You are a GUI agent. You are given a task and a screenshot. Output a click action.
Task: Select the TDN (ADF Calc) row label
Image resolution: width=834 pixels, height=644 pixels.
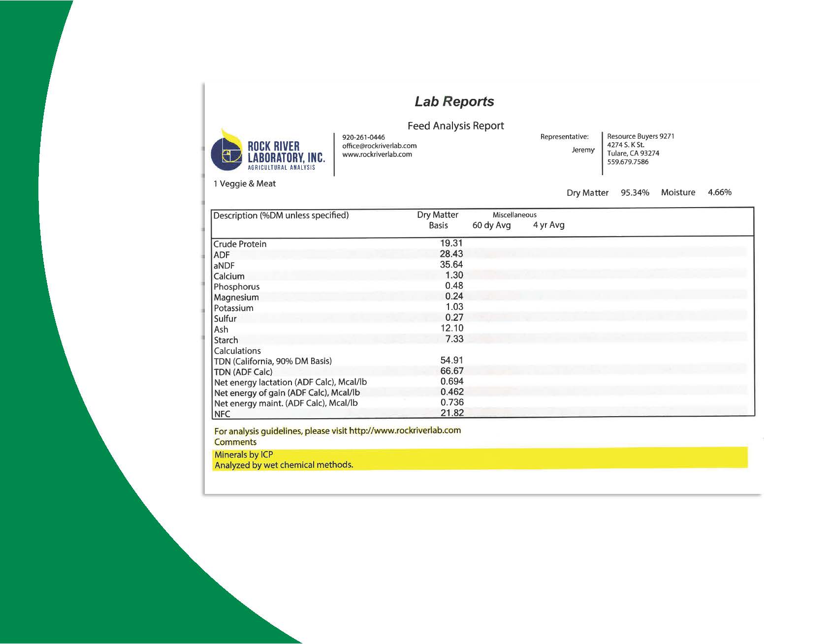tap(243, 372)
